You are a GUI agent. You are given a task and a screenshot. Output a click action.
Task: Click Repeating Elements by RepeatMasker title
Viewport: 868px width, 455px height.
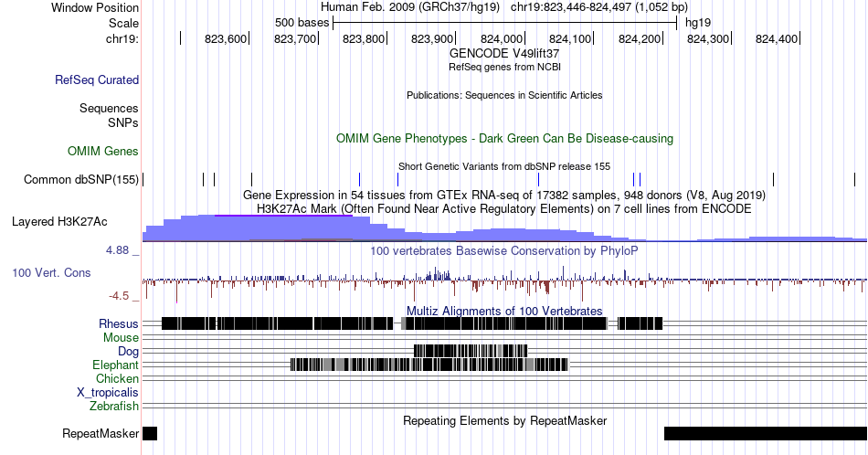[504, 420]
